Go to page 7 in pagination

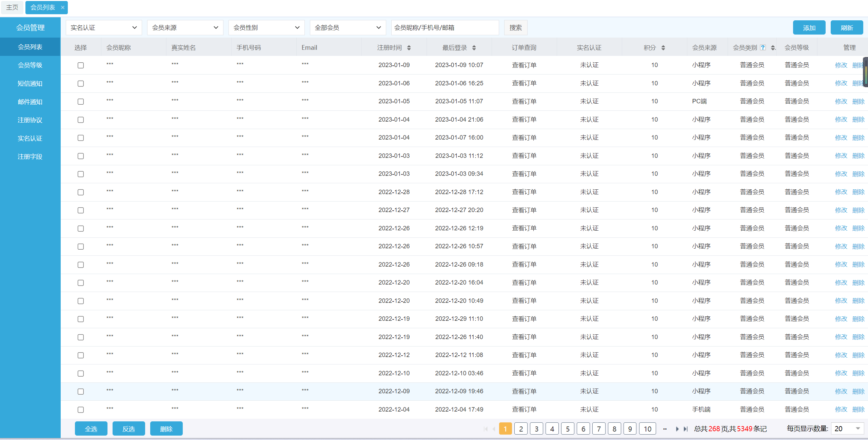(x=599, y=429)
